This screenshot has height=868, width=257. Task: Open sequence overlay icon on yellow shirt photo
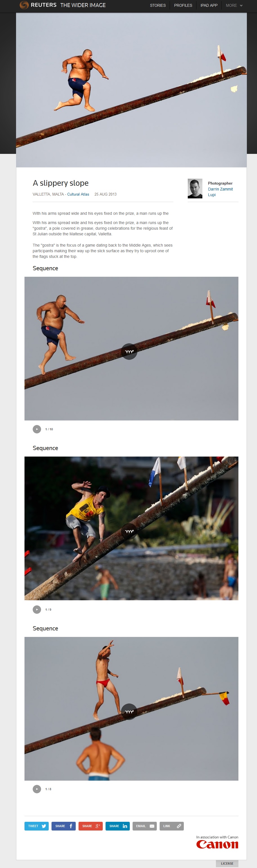coord(129,532)
